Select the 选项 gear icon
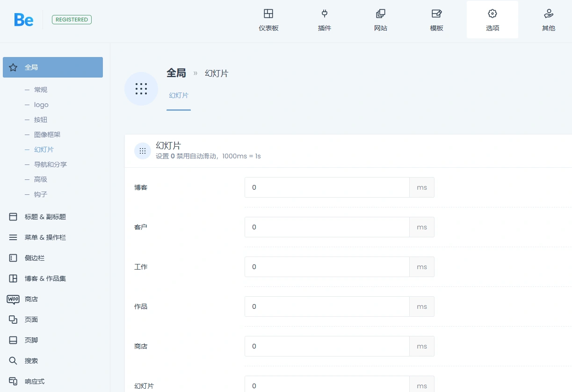This screenshot has height=392, width=572. (492, 19)
